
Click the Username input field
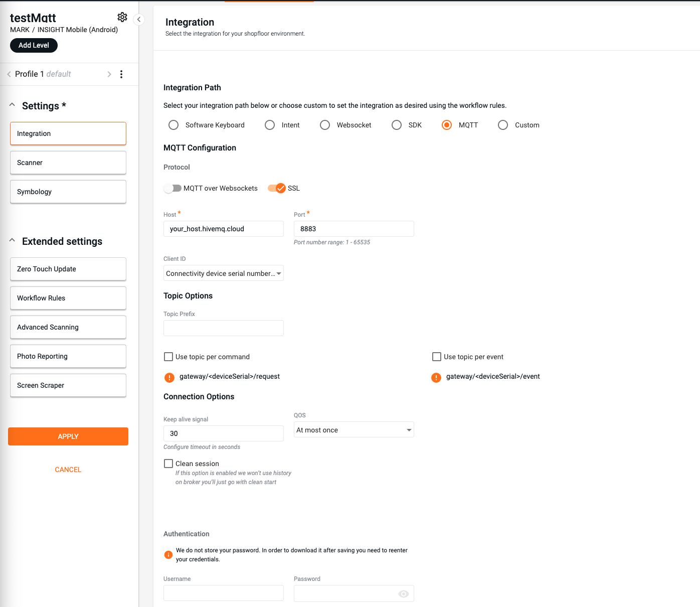point(224,593)
